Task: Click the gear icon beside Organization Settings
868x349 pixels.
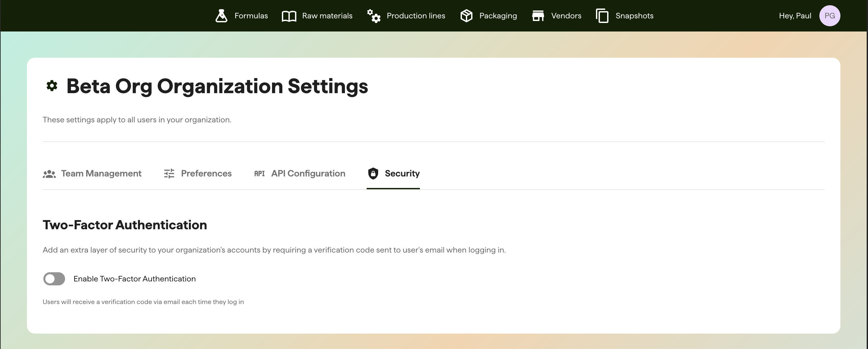Action: 52,86
